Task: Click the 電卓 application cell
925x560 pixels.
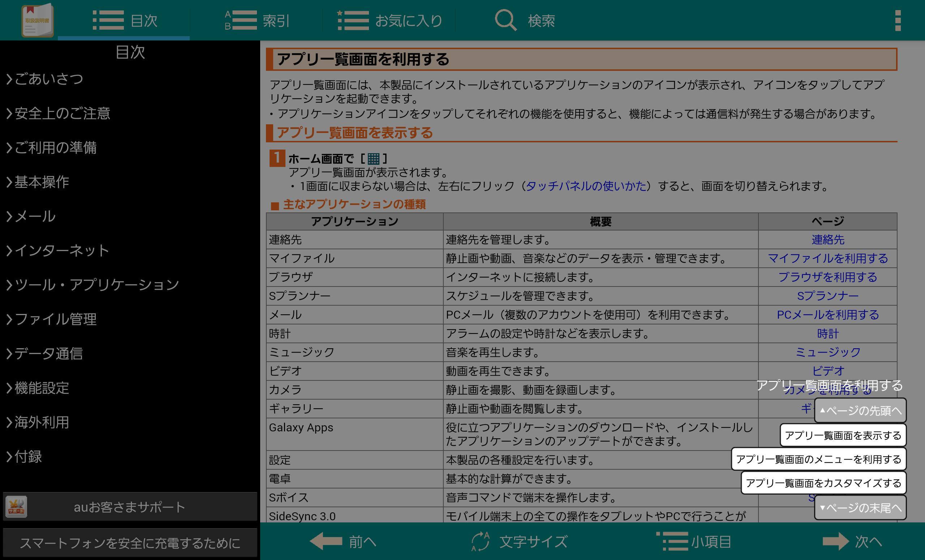Action: pos(355,479)
